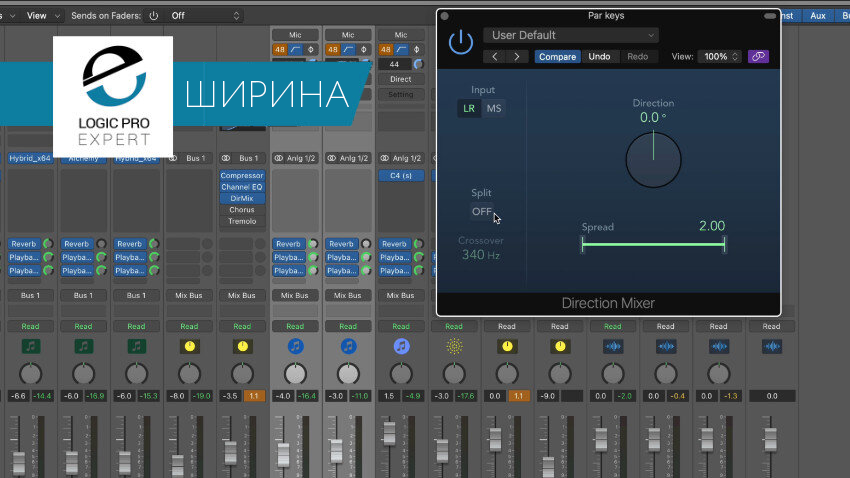Toggle the Split OFF button

point(481,211)
